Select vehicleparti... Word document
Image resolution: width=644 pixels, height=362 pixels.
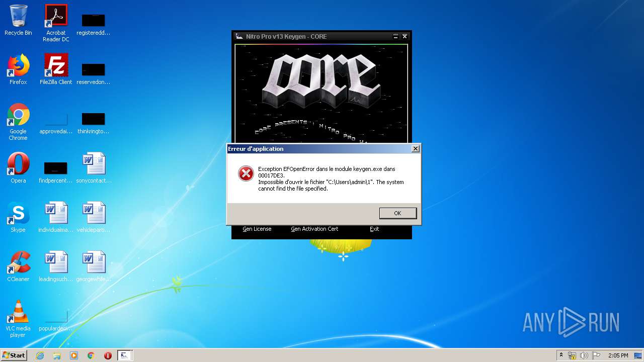tap(94, 217)
